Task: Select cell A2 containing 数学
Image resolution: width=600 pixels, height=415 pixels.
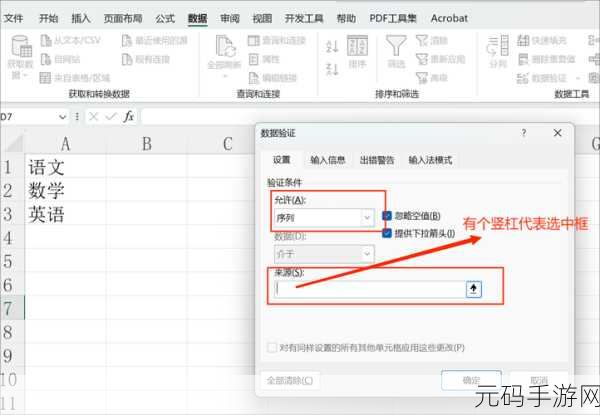Action: [65, 190]
